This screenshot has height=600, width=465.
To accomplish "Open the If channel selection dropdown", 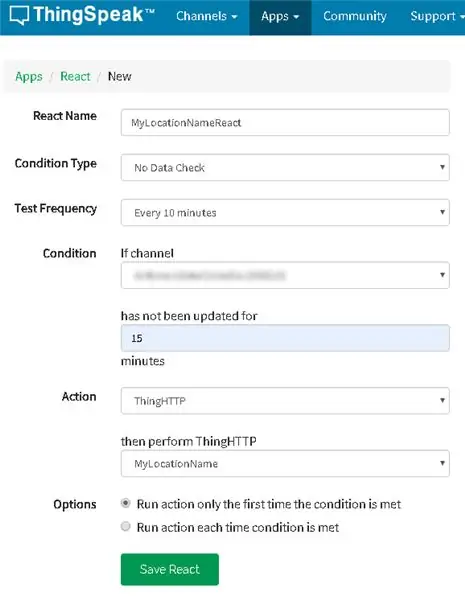I will tap(285, 275).
